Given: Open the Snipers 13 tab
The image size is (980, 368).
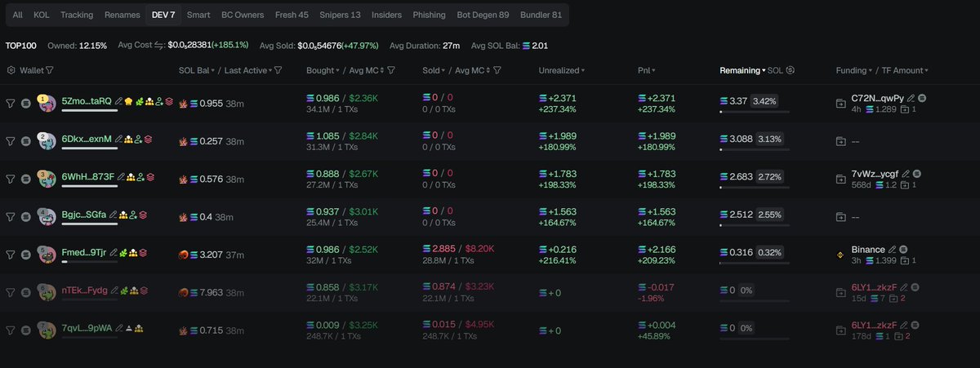Looking at the screenshot, I should [339, 15].
